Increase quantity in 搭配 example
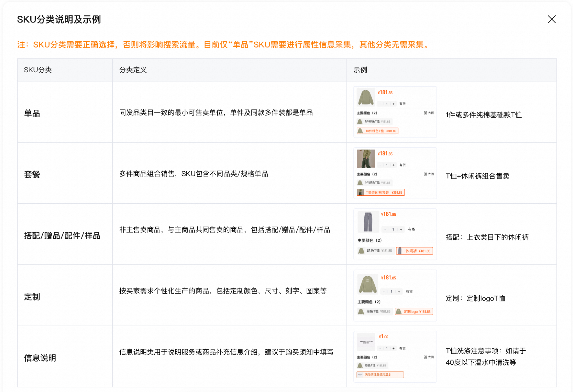 (401, 229)
